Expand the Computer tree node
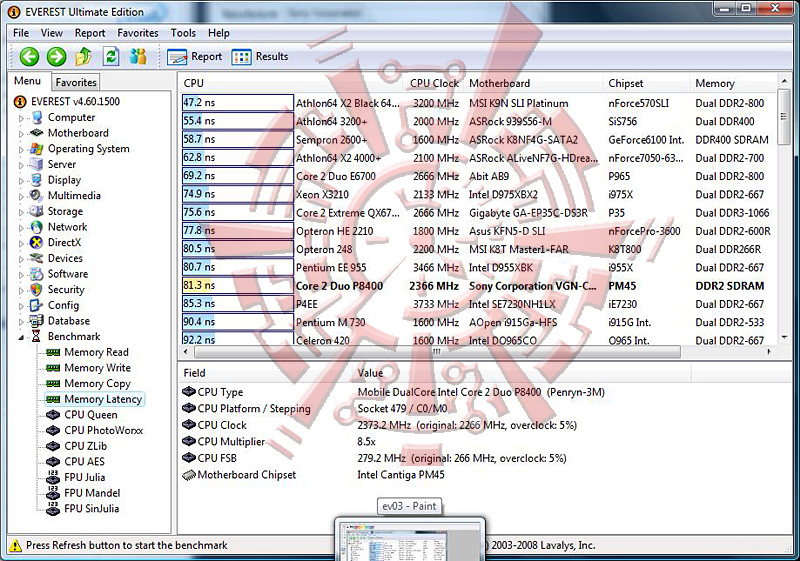 (x=21, y=118)
